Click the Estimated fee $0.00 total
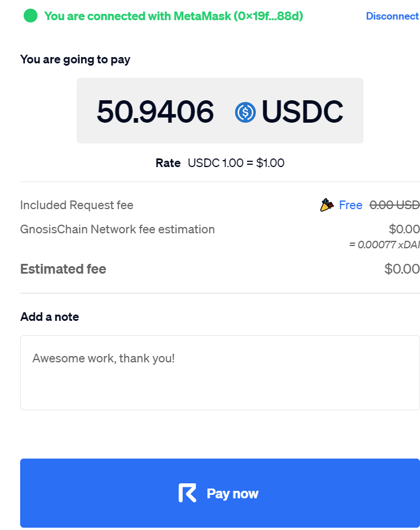 tap(402, 269)
